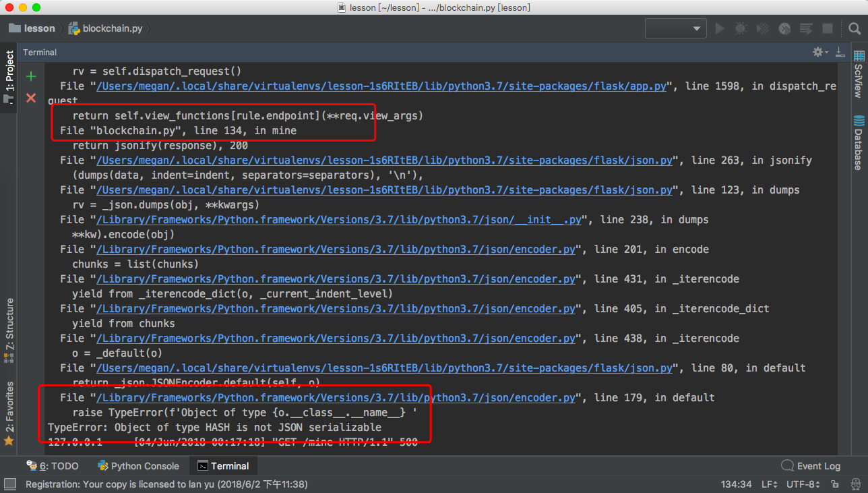
Task: Click the run list arrow icon
Action: point(806,28)
